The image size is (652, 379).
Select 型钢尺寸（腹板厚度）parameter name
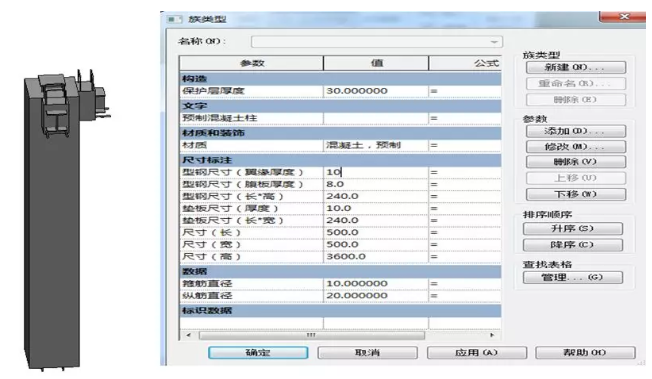[x=243, y=184]
